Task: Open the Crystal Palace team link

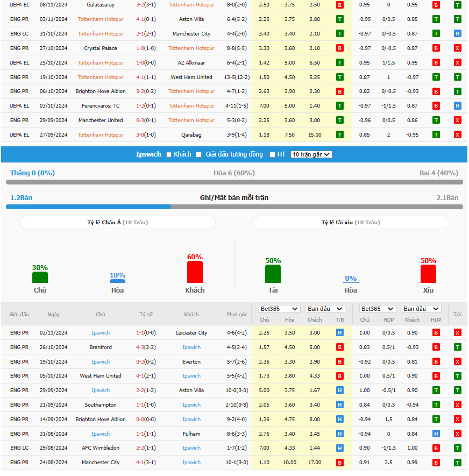Action: [101, 48]
